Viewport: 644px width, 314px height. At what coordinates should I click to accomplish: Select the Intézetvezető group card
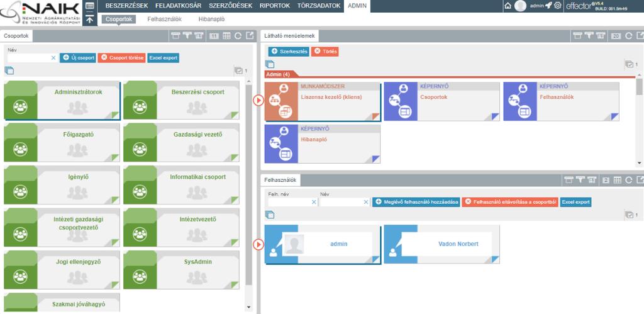pyautogui.click(x=181, y=227)
